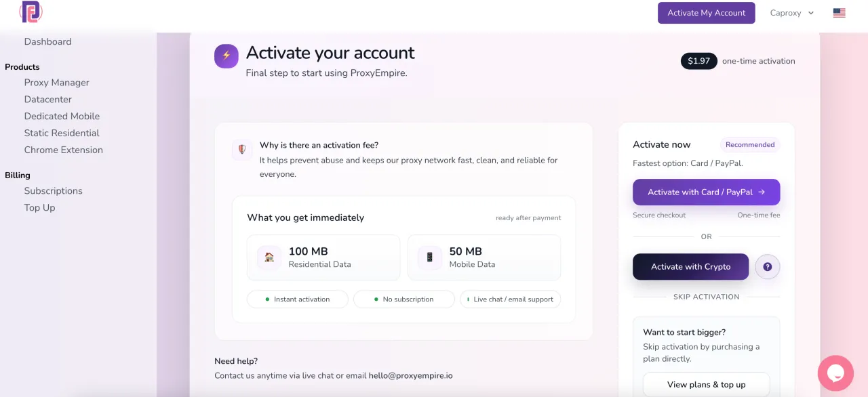This screenshot has height=397, width=868.
Task: Click the phone Mobile Data icon
Action: point(430,257)
